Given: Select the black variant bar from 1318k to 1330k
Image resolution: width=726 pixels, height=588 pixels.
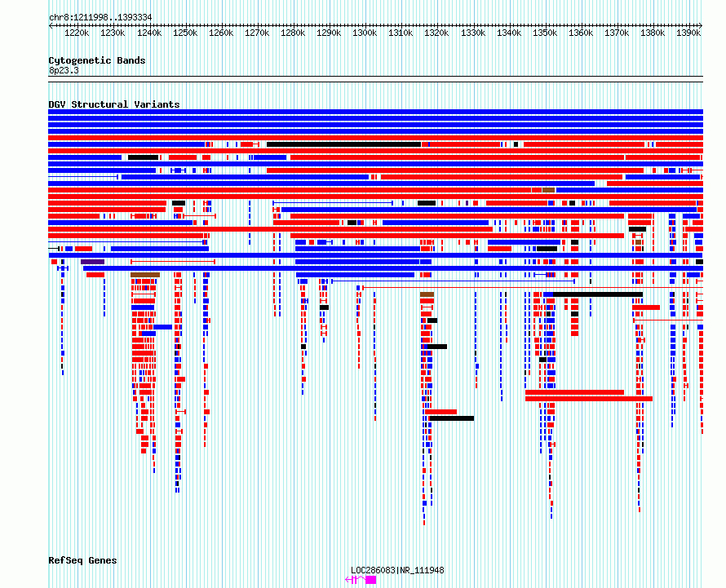Looking at the screenshot, I should pos(452,418).
